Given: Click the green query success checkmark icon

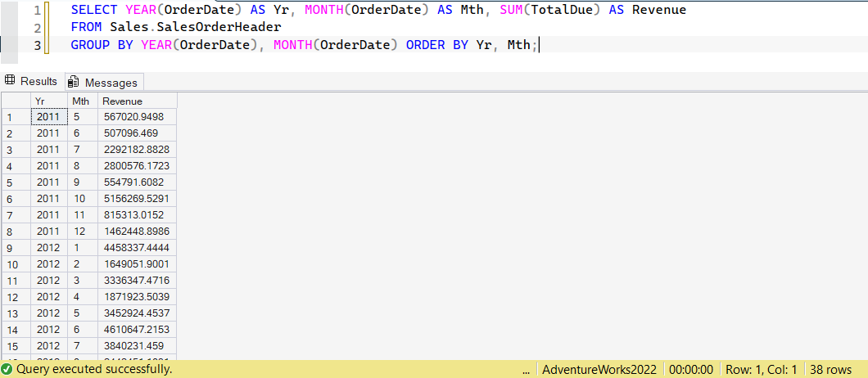Looking at the screenshot, I should click(x=7, y=369).
